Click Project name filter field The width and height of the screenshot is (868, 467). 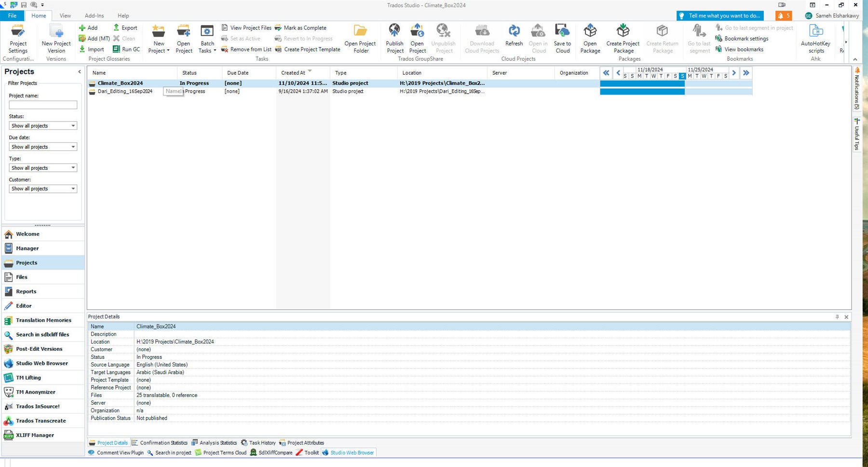pos(43,105)
